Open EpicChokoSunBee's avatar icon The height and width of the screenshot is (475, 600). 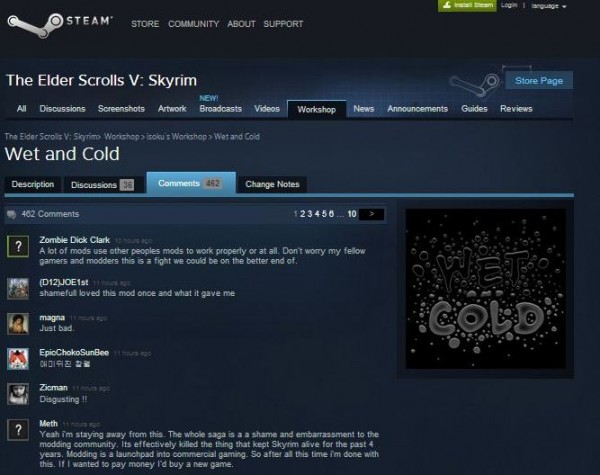click(x=18, y=359)
